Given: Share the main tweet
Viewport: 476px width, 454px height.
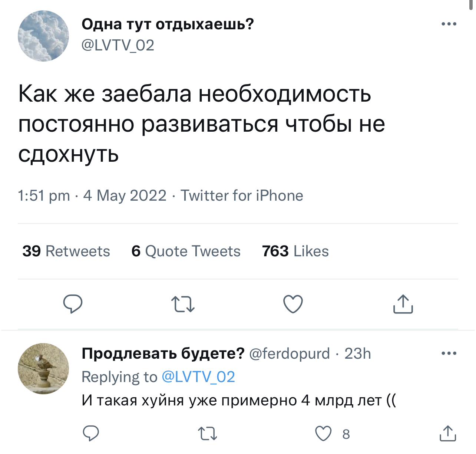Looking at the screenshot, I should pos(403,304).
